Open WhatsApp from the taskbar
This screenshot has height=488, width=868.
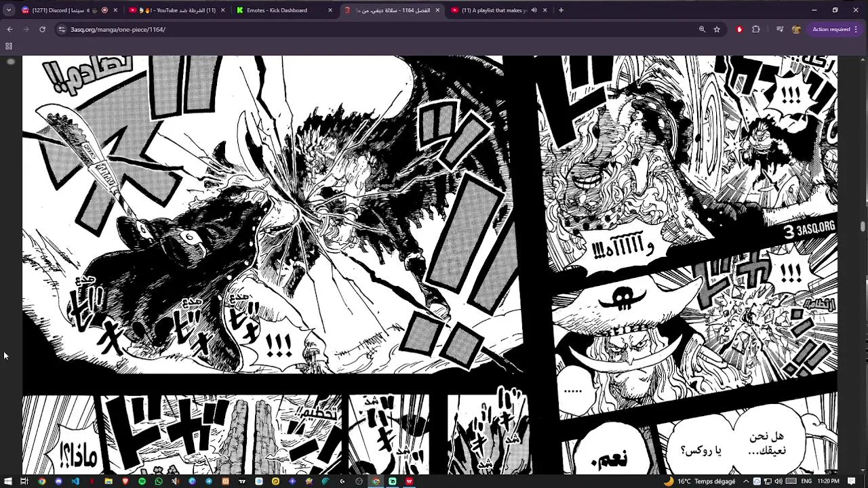click(159, 481)
